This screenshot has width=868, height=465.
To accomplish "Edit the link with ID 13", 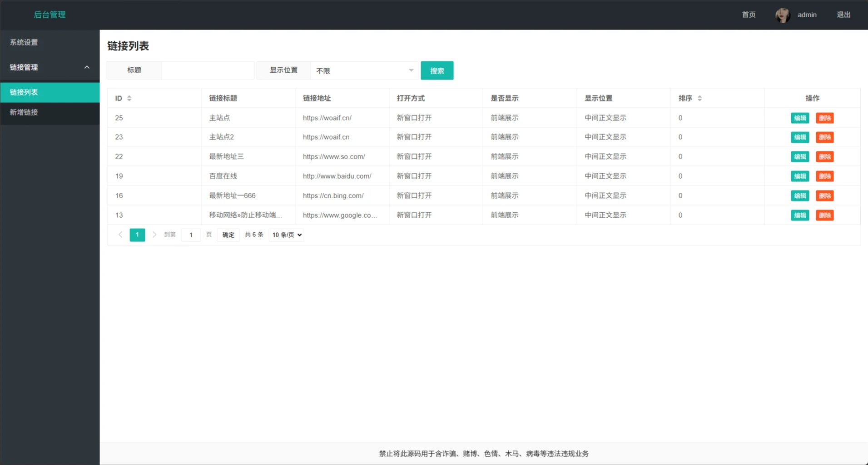I will pyautogui.click(x=800, y=215).
